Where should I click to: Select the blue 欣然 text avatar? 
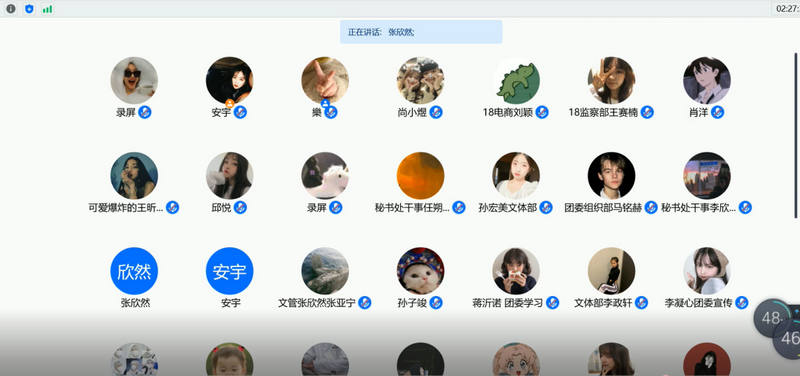(x=134, y=271)
